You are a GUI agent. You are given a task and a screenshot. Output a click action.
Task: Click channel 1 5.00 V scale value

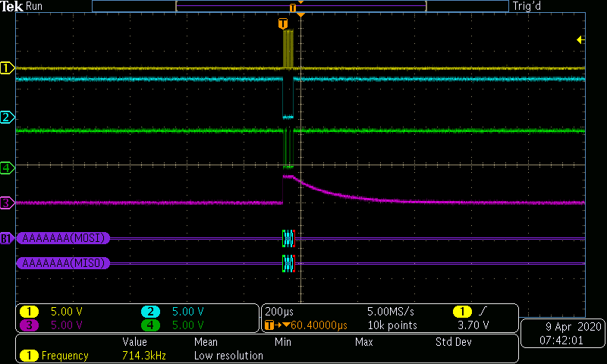tap(67, 312)
